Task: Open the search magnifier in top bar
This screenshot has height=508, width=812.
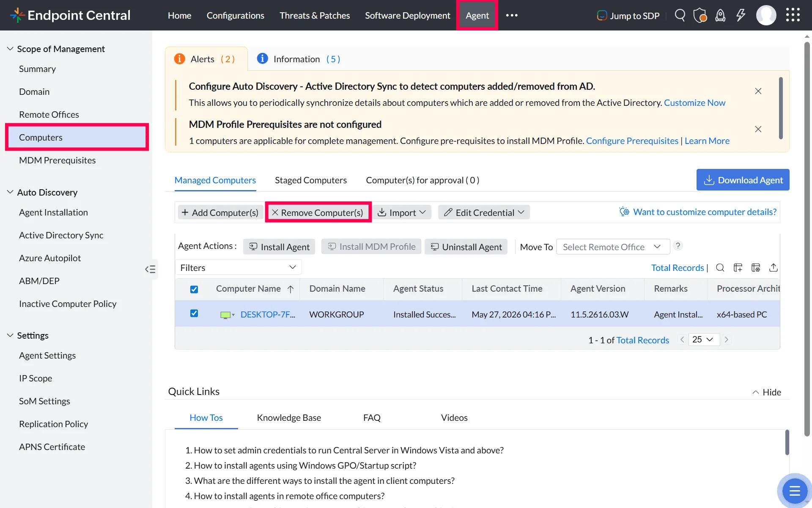Action: tap(680, 15)
